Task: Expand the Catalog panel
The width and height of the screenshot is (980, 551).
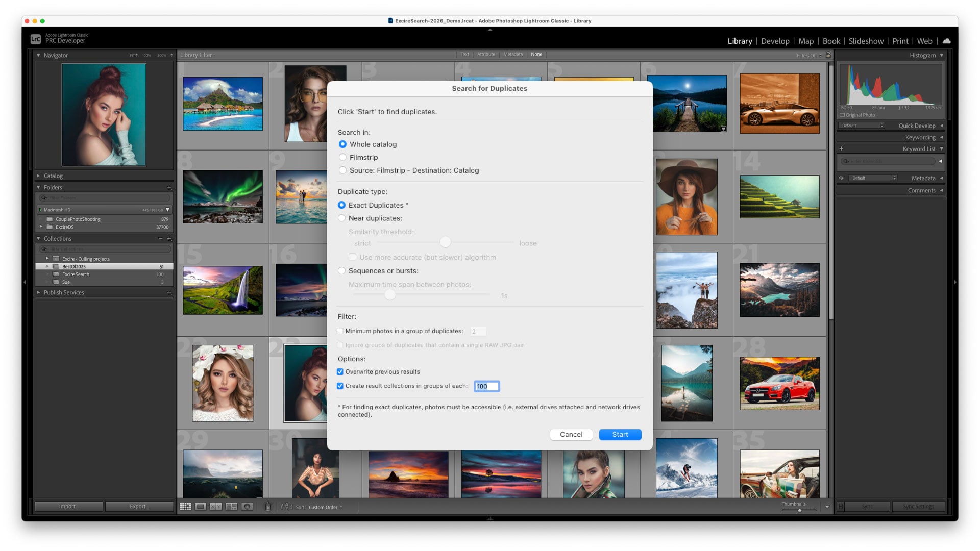Action: point(38,176)
